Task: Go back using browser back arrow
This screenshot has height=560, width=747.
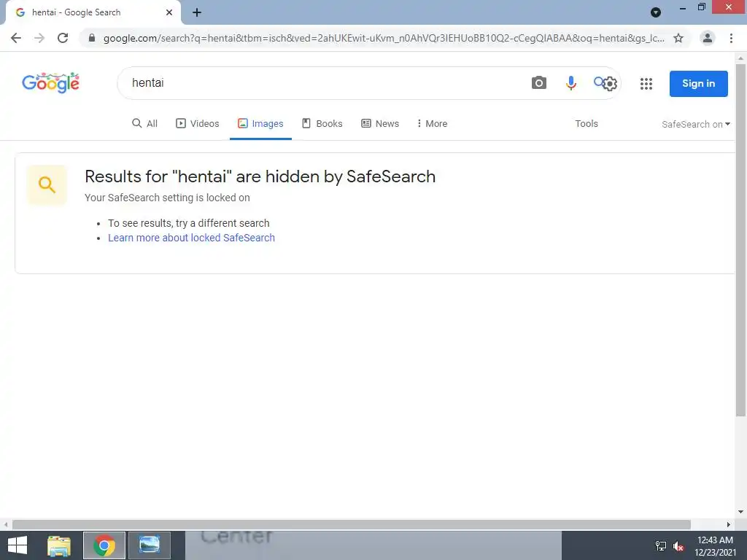Action: coord(16,38)
